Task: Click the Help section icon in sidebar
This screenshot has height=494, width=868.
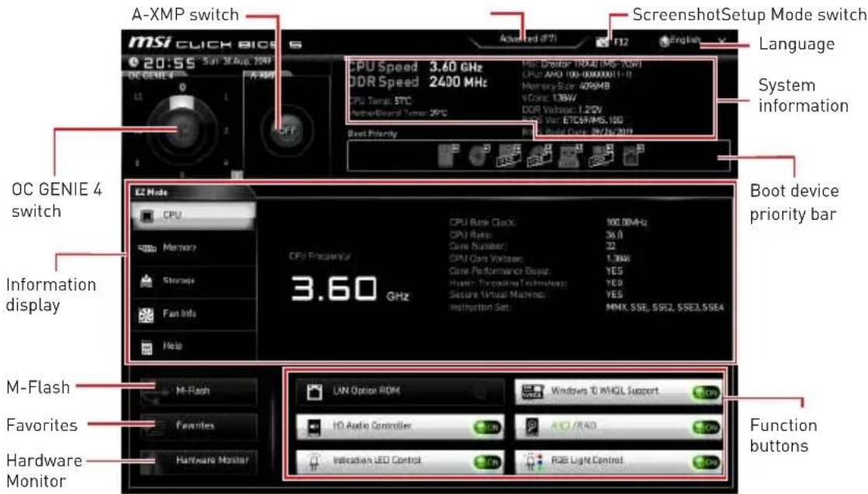Action: tap(146, 348)
